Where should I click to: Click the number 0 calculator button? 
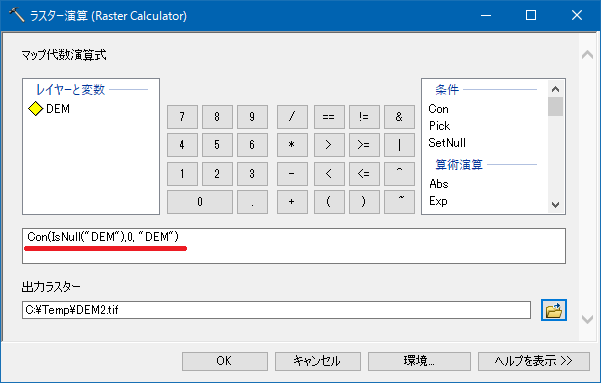click(x=200, y=202)
